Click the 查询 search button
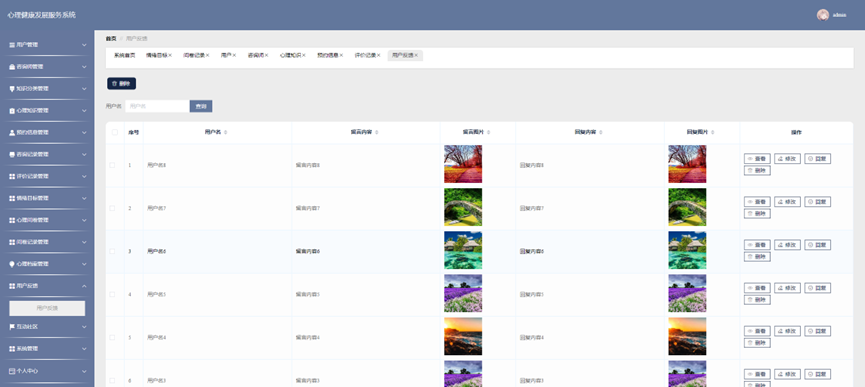 (201, 106)
